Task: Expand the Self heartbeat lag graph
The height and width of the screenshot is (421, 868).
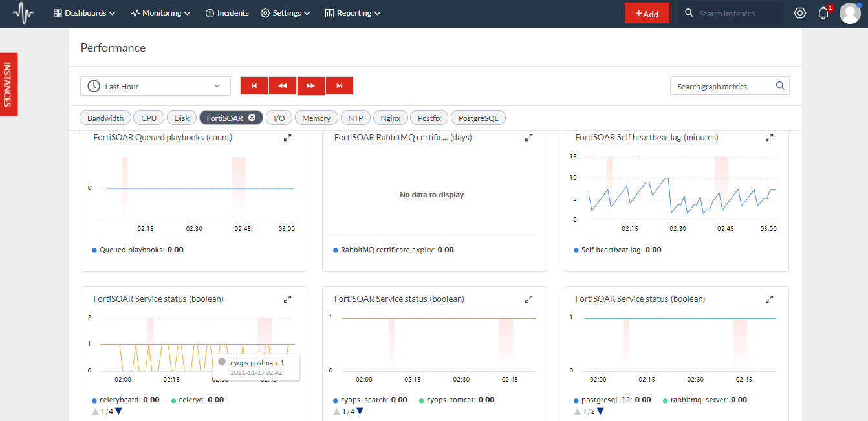Action: click(x=769, y=137)
